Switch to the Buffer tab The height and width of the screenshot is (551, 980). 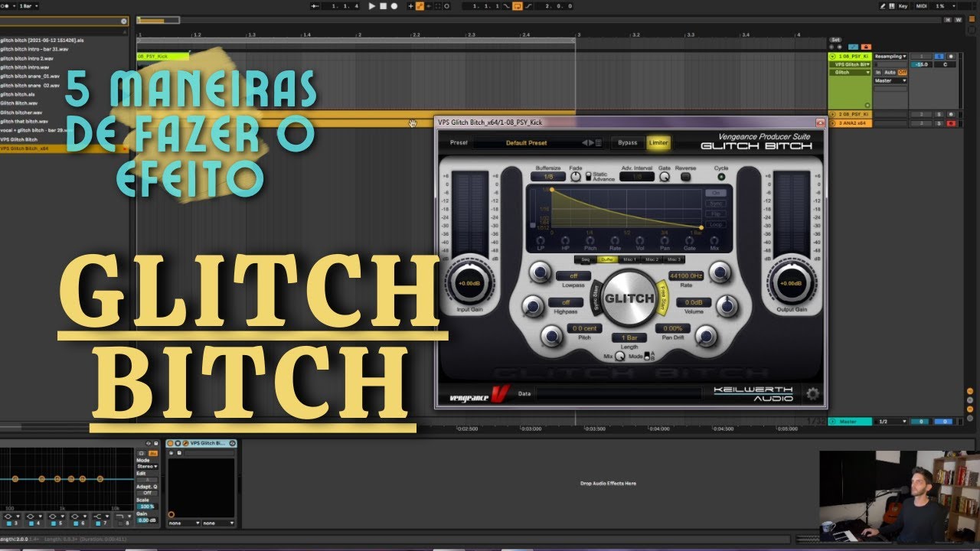click(608, 259)
